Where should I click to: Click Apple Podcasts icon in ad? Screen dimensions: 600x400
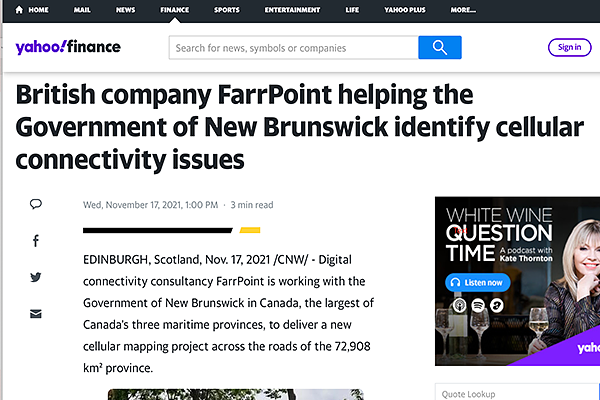460,305
